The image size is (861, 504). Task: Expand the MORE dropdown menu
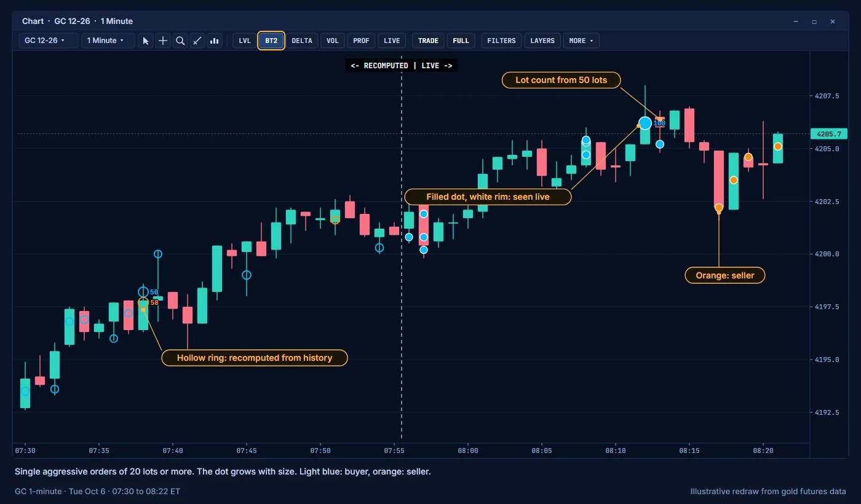581,41
